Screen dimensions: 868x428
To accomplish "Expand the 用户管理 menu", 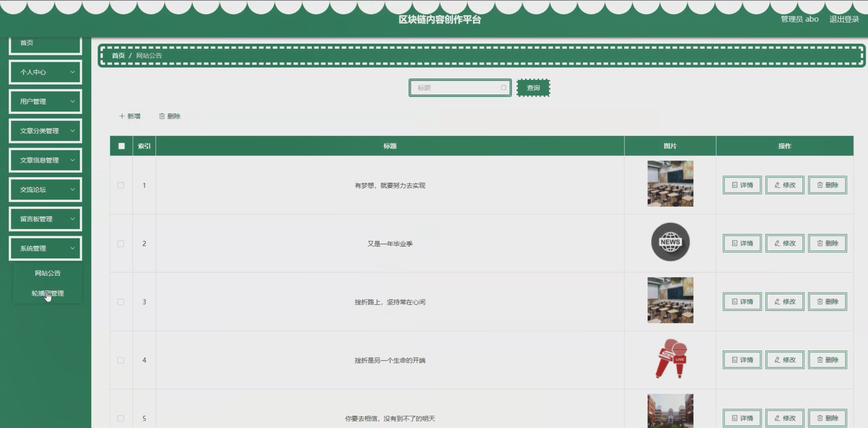I will [45, 102].
